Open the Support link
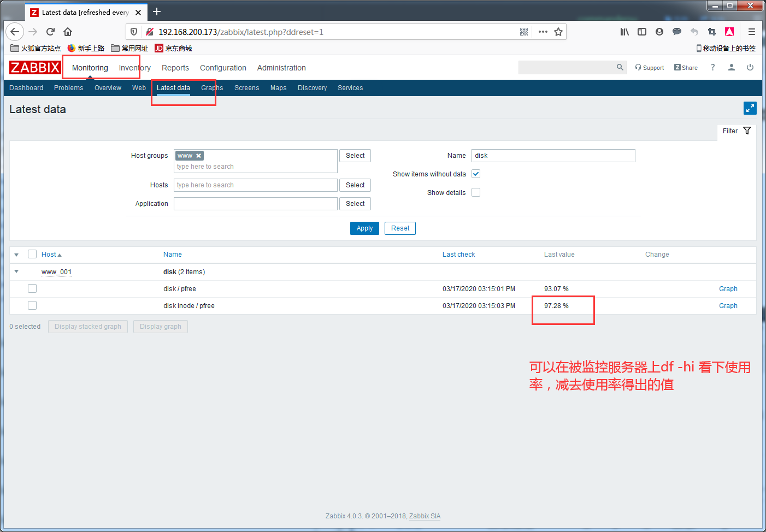 coord(650,68)
